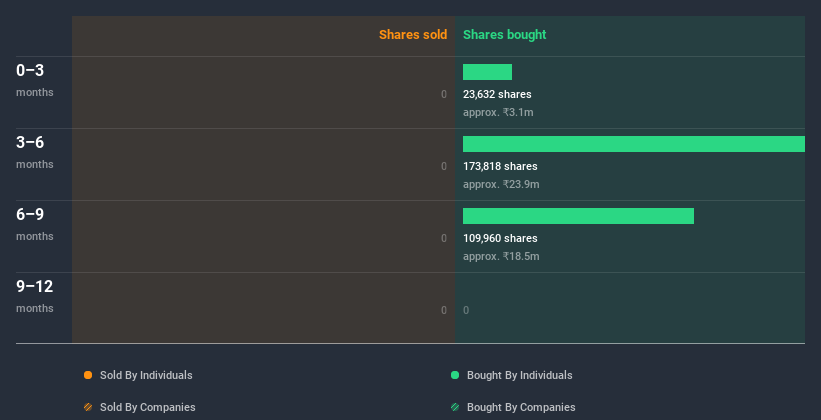
Task: Toggle the Bought By Individuals legend label
Action: tap(519, 375)
